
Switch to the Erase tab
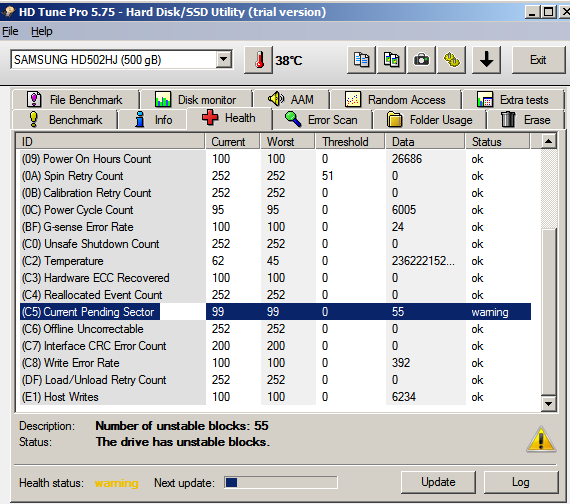pos(526,120)
